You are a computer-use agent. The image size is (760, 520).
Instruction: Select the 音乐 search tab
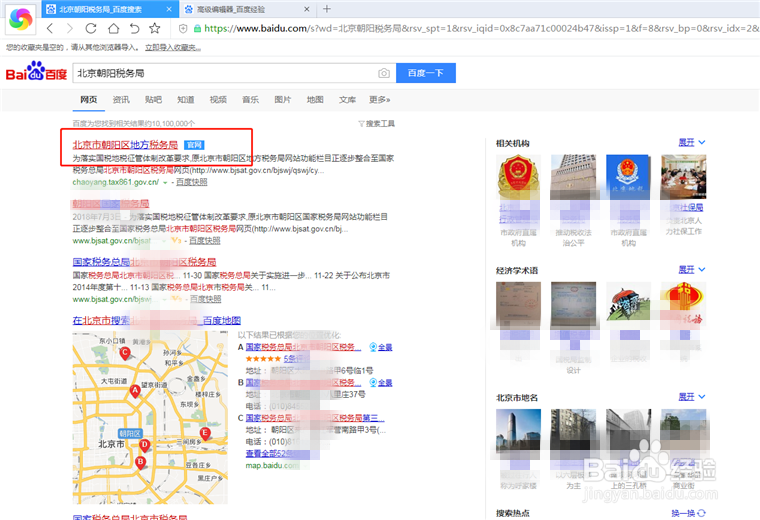251,99
